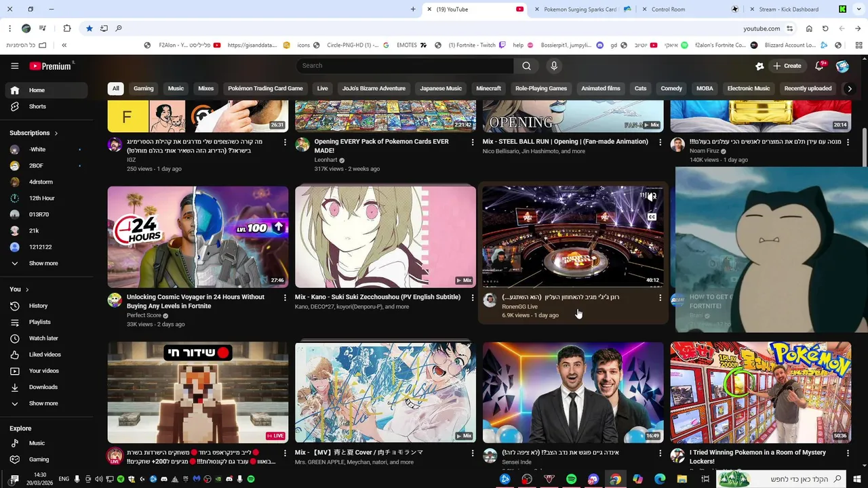The image size is (868, 488).
Task: Toggle captions on the RonenGG preview
Action: click(x=652, y=217)
